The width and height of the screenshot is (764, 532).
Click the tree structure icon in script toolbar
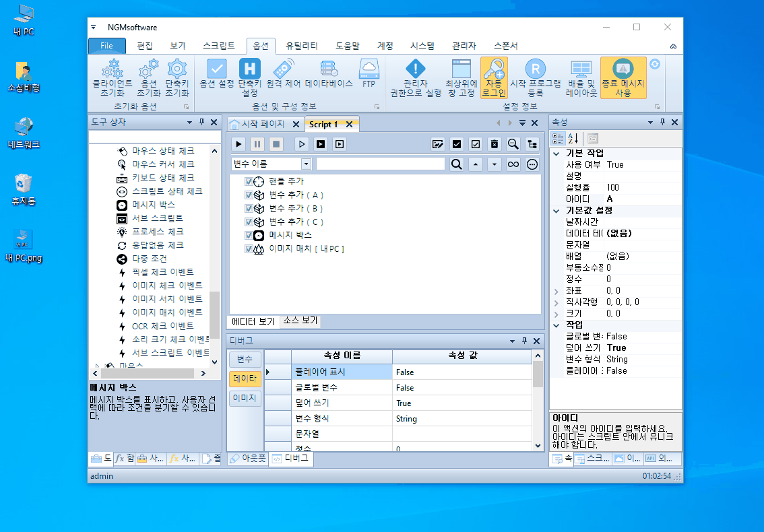point(532,144)
